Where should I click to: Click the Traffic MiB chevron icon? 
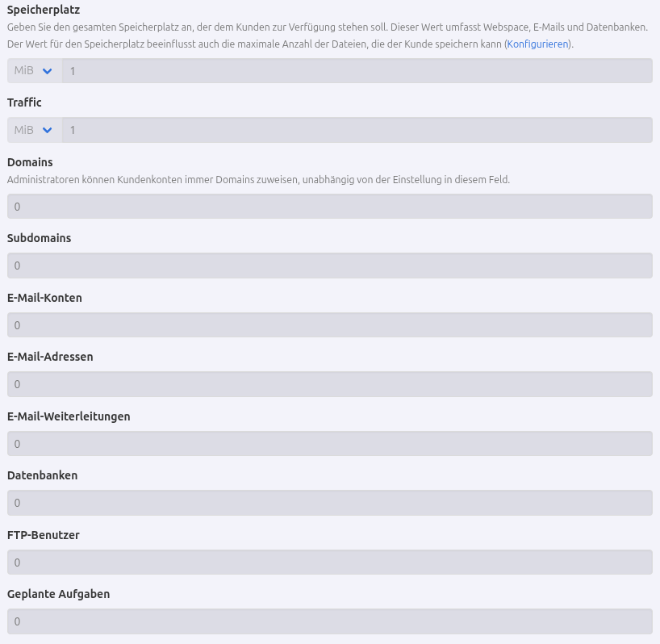47,130
